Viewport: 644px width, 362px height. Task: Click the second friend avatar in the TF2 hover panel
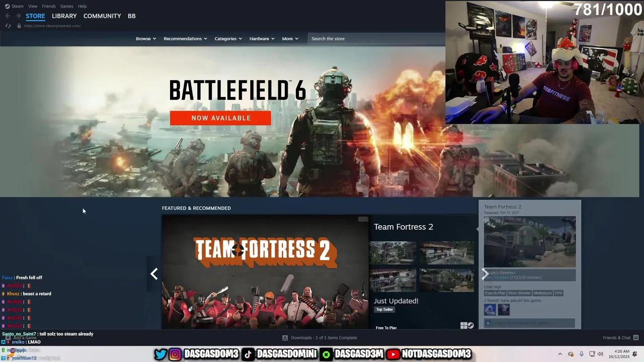[x=504, y=310]
